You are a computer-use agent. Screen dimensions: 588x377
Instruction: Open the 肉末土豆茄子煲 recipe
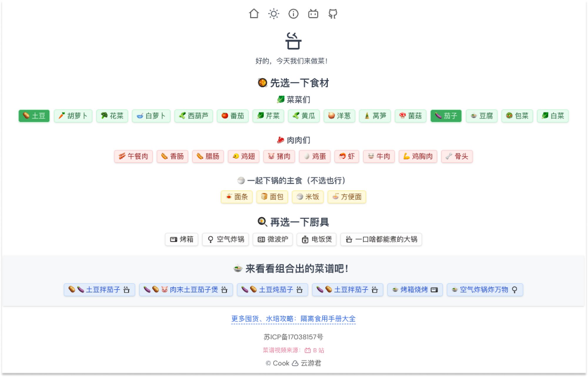pyautogui.click(x=186, y=290)
